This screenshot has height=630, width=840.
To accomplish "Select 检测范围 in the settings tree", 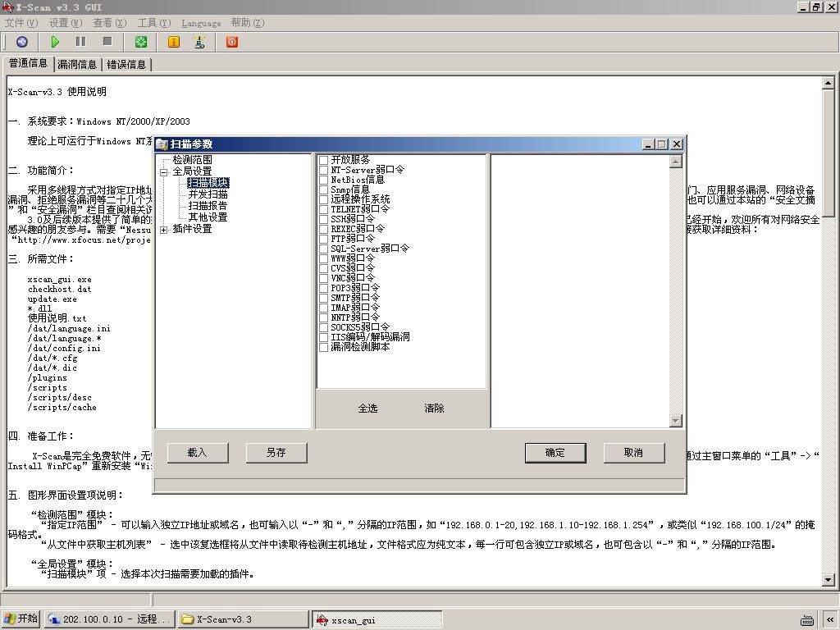I will pos(192,160).
